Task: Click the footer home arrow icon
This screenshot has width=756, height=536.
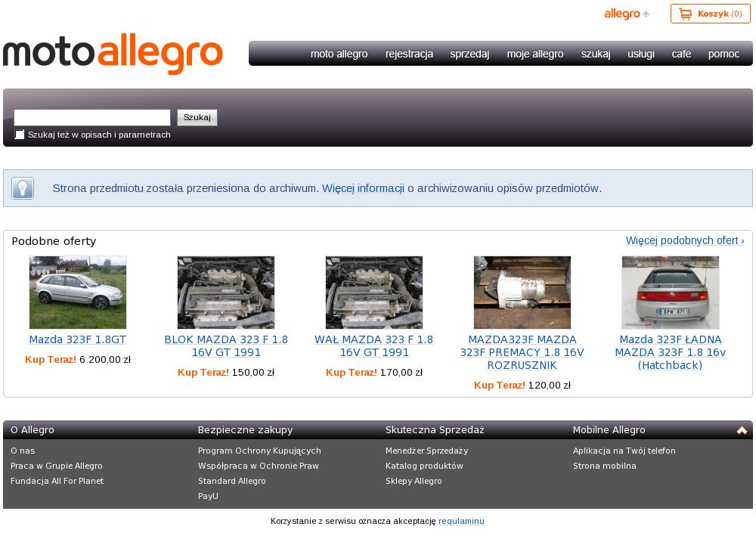Action: [742, 430]
